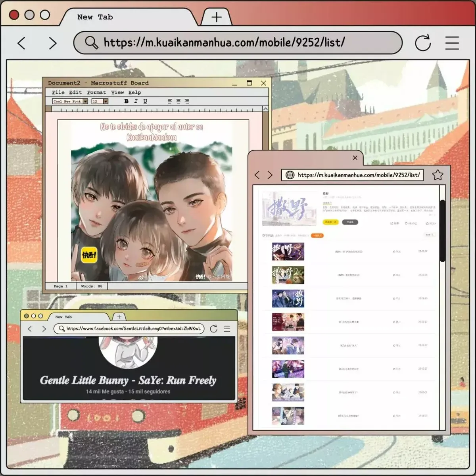
Task: Click the Page 1 status bar entry
Action: (x=60, y=286)
